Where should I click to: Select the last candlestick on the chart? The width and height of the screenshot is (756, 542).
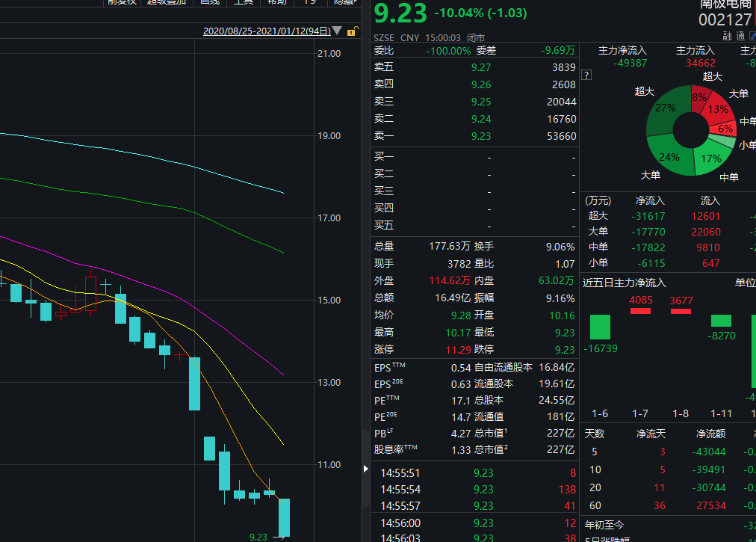(284, 517)
